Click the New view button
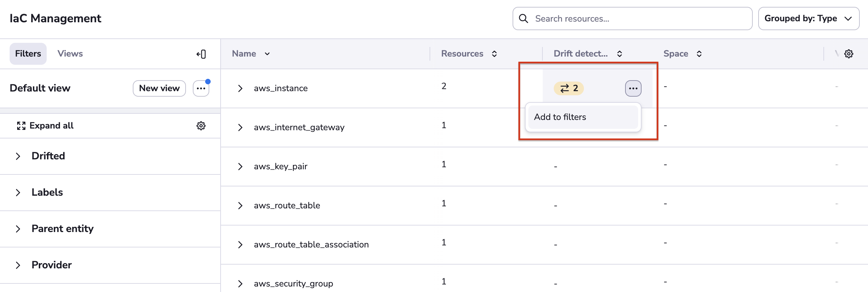This screenshot has height=292, width=868. pyautogui.click(x=159, y=88)
